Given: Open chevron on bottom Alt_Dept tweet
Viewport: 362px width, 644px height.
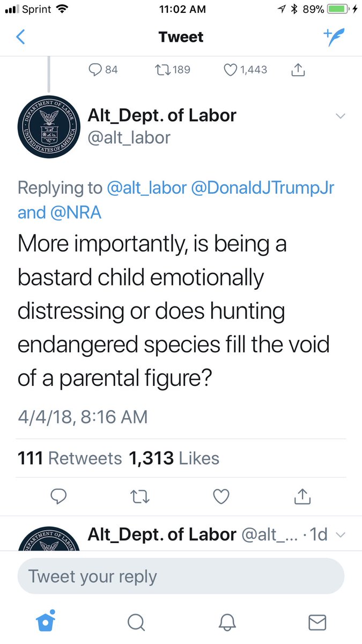Looking at the screenshot, I should tap(340, 535).
